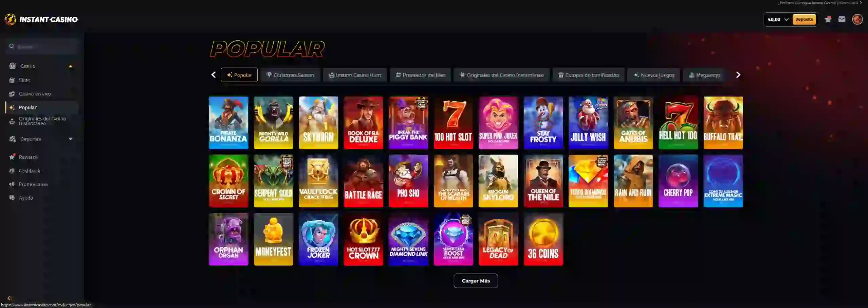The width and height of the screenshot is (868, 308).
Task: Select the Megaways category tab
Action: (704, 75)
